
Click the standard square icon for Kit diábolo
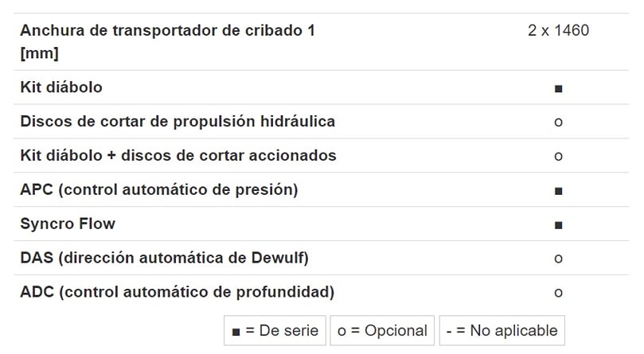click(x=558, y=88)
